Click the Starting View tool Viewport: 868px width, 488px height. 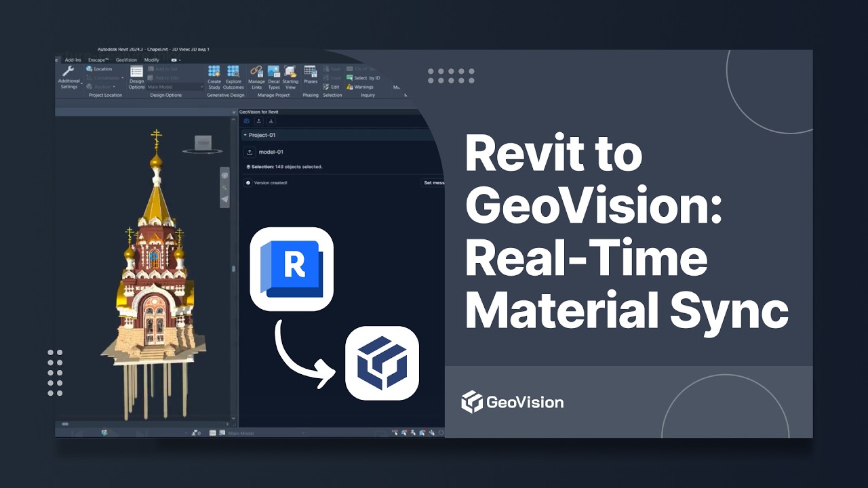pos(291,77)
